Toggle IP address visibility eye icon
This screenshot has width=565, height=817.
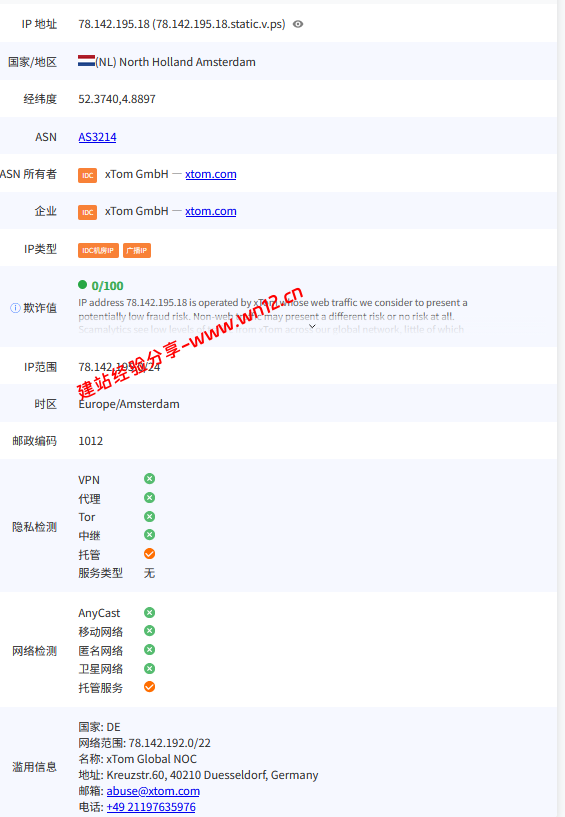pyautogui.click(x=298, y=24)
